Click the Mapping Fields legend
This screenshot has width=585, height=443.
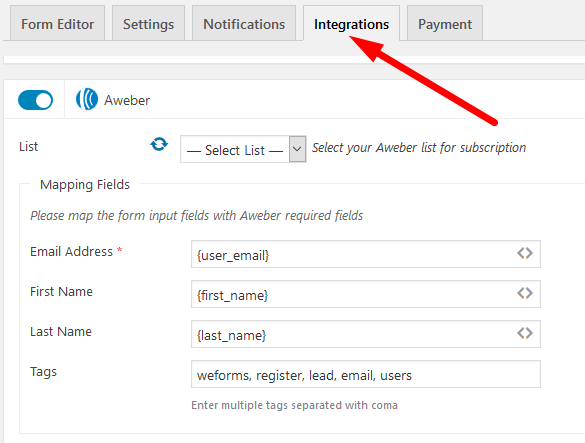click(85, 185)
